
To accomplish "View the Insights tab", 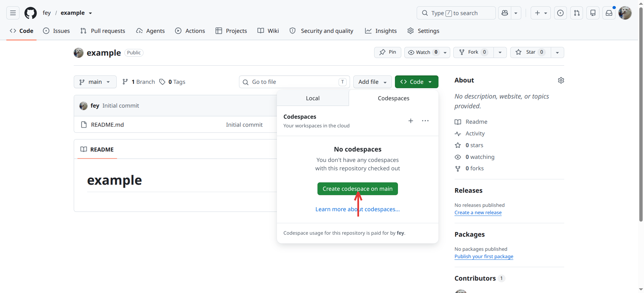I will point(381,31).
